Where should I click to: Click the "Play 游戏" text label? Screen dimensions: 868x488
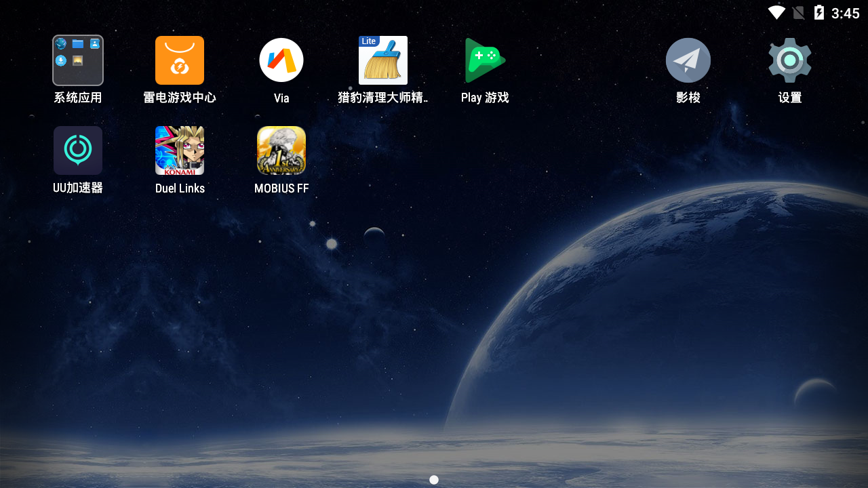click(485, 98)
